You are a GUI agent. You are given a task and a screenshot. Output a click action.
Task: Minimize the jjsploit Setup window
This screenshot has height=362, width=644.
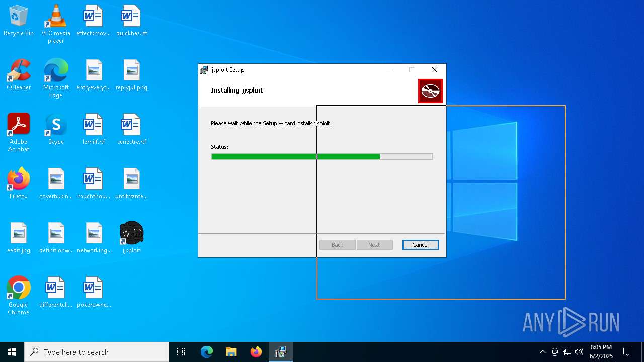coord(389,70)
